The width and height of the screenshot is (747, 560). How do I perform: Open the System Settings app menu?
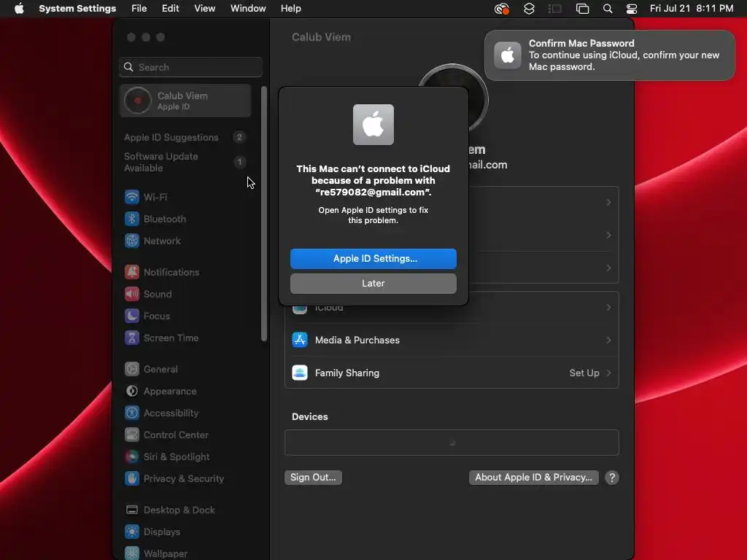[77, 9]
